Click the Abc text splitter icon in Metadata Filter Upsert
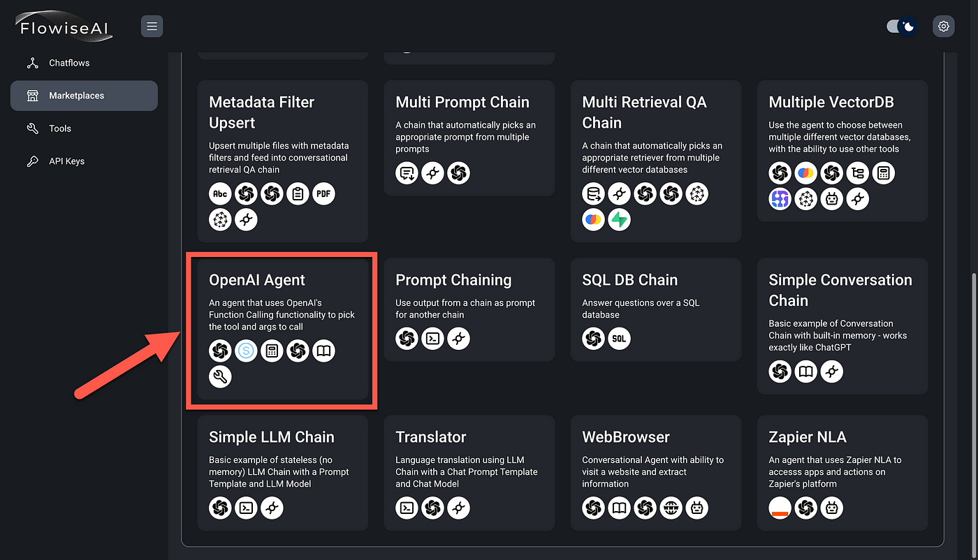Viewport: 978px width, 560px height. (219, 193)
